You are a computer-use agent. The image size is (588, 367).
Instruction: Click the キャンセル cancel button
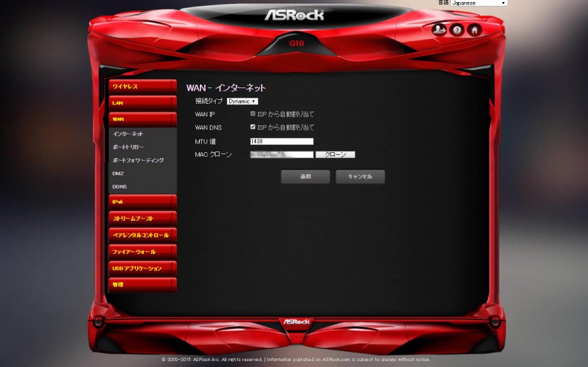coord(360,176)
